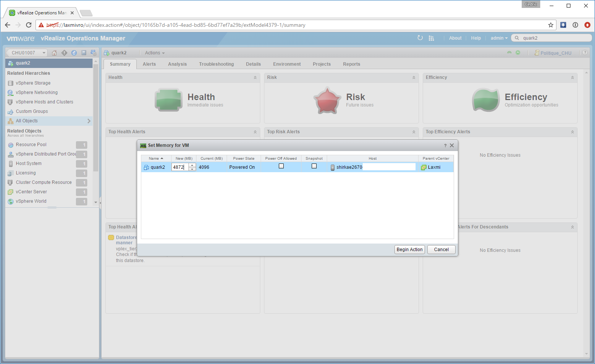Click the Resource Pool icon in sidebar
The image size is (595, 364).
[11, 145]
